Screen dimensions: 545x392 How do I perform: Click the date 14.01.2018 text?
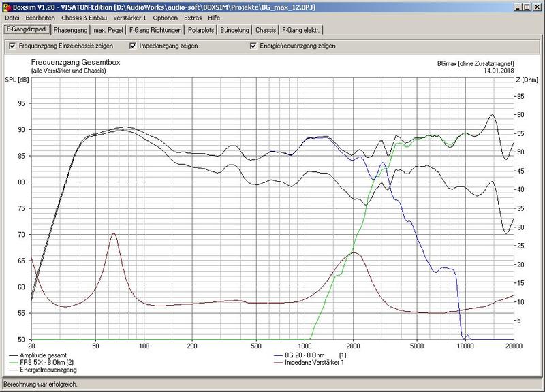(499, 71)
